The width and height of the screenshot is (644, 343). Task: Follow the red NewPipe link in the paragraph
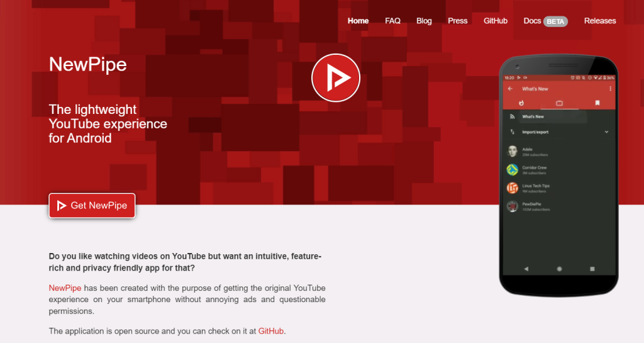pyautogui.click(x=65, y=288)
